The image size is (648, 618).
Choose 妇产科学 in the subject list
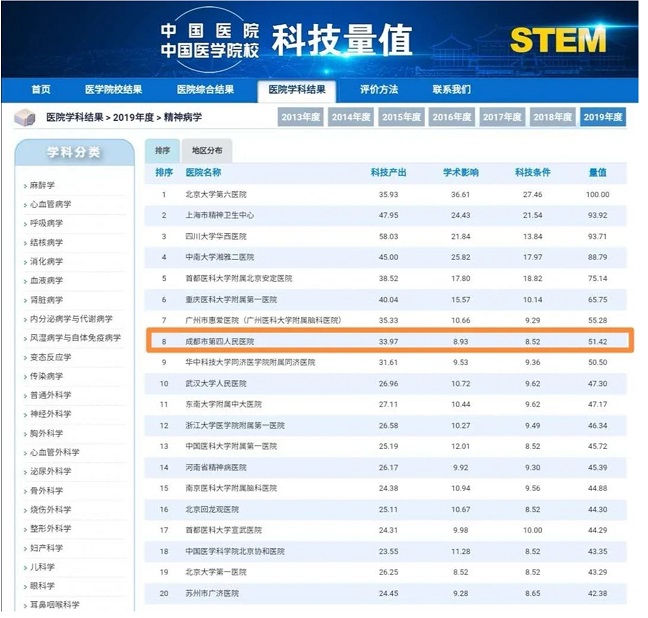(x=46, y=548)
